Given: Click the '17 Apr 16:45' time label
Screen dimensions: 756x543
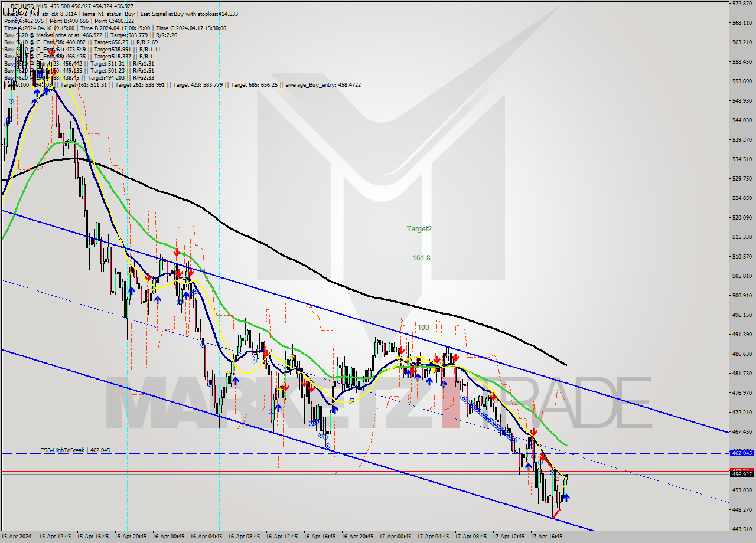Looking at the screenshot, I should click(547, 537).
